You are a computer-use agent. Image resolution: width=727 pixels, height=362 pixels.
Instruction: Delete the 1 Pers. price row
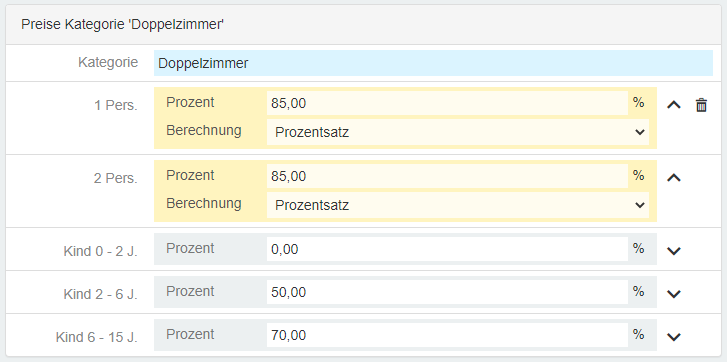(x=701, y=105)
